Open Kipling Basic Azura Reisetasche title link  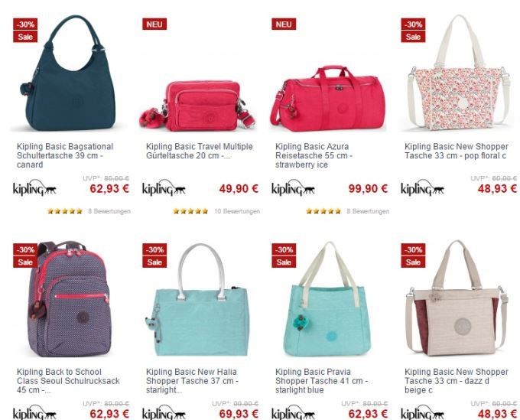[x=314, y=155]
